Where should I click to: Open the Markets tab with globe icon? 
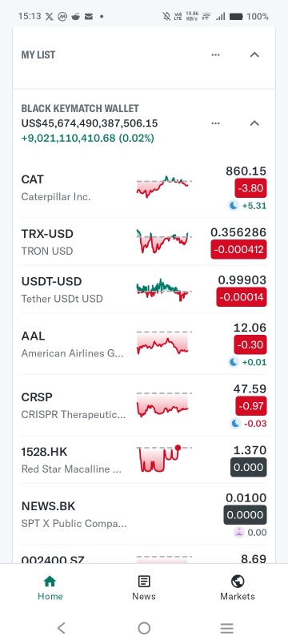[238, 588]
